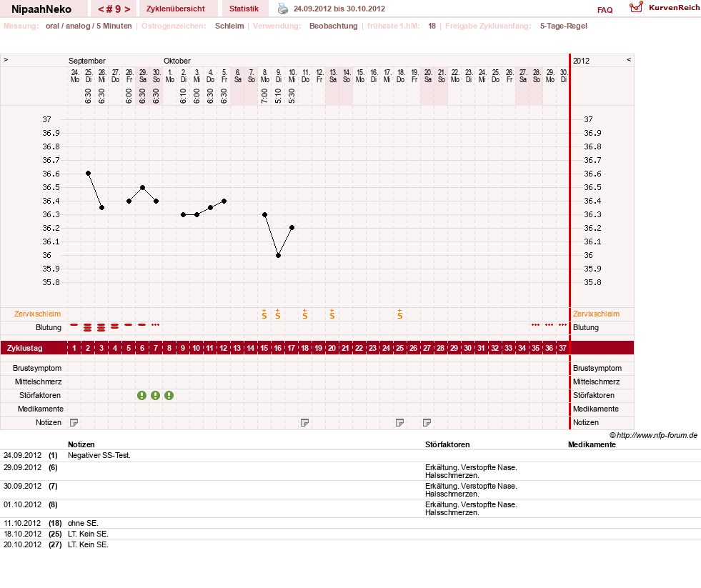Click the spotting dots on cycle day 36
This screenshot has width=701, height=588.
coord(550,324)
